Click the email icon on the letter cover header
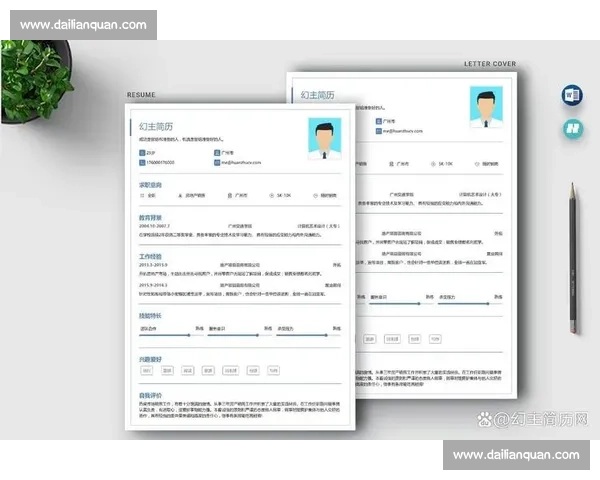 378,131
